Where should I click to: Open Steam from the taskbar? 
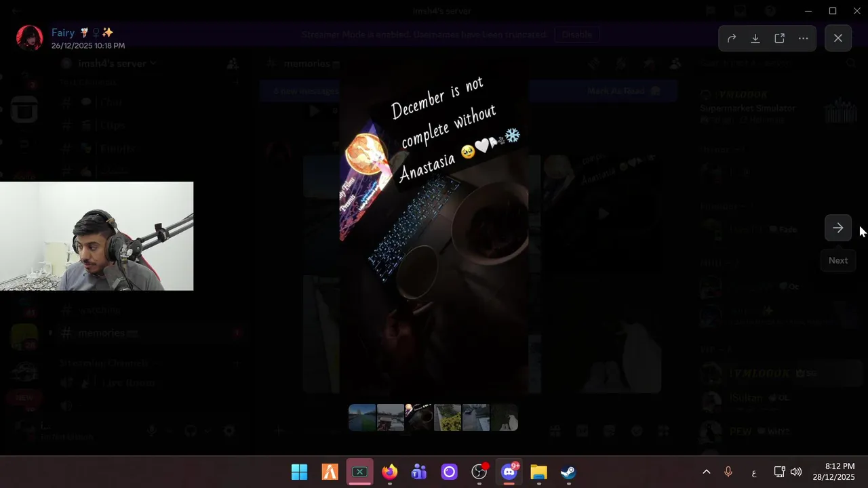coord(568,472)
